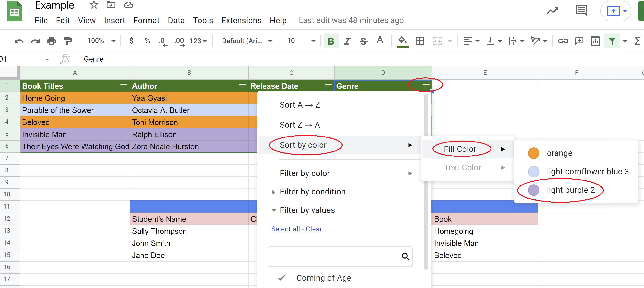Viewport: 644px width, 288px height.
Task: Select the paint format roller icon
Action: coord(68,41)
